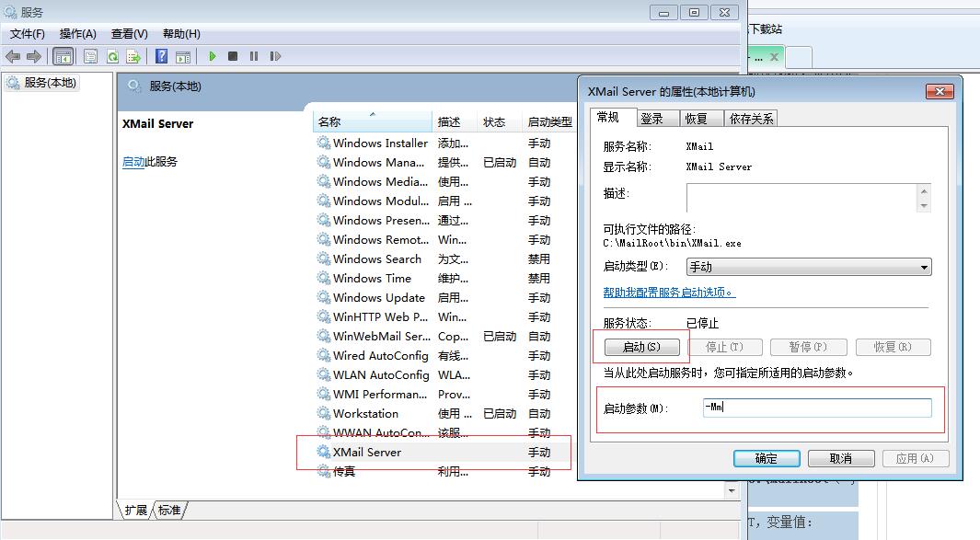The image size is (980, 540).
Task: Open 帮助我配置服务启动选项 link
Action: coord(669,292)
